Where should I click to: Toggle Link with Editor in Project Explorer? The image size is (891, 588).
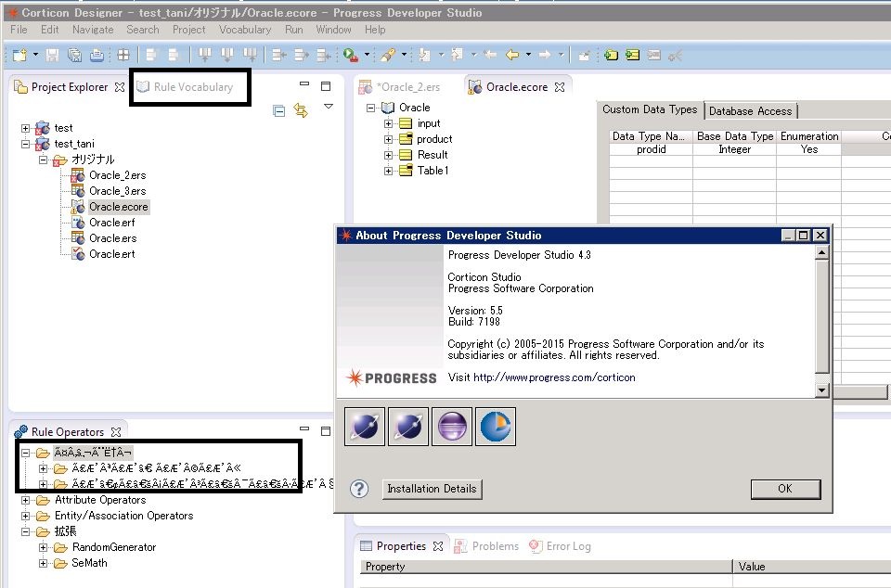click(301, 110)
